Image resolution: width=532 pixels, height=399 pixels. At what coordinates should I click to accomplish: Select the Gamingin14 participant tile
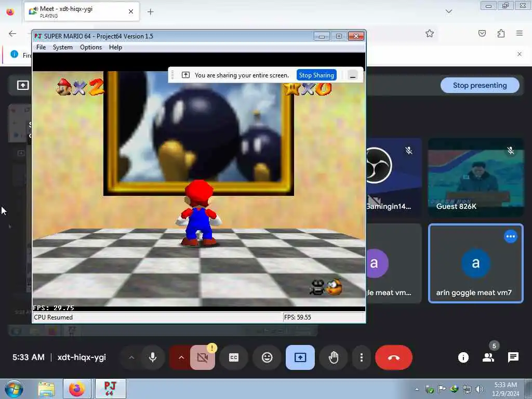[394, 177]
